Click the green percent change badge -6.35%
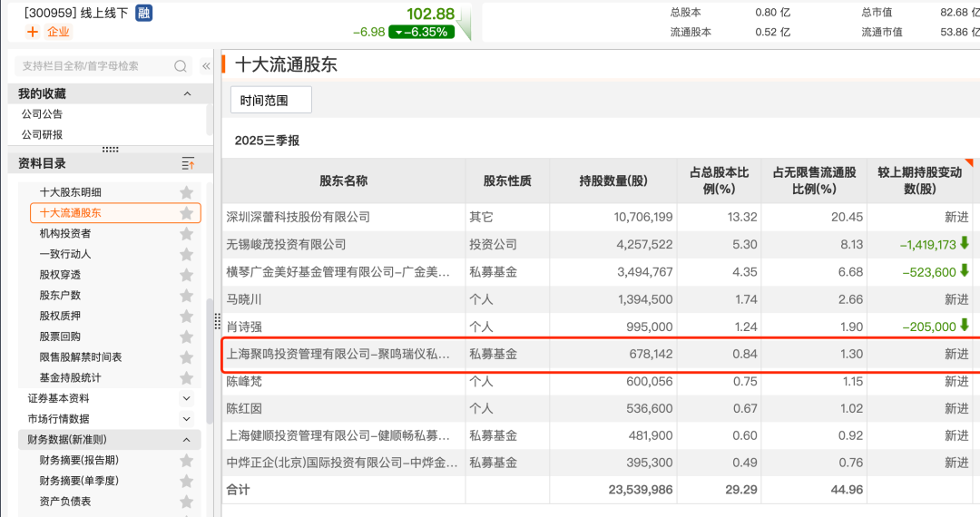Image resolution: width=980 pixels, height=517 pixels. coord(420,32)
